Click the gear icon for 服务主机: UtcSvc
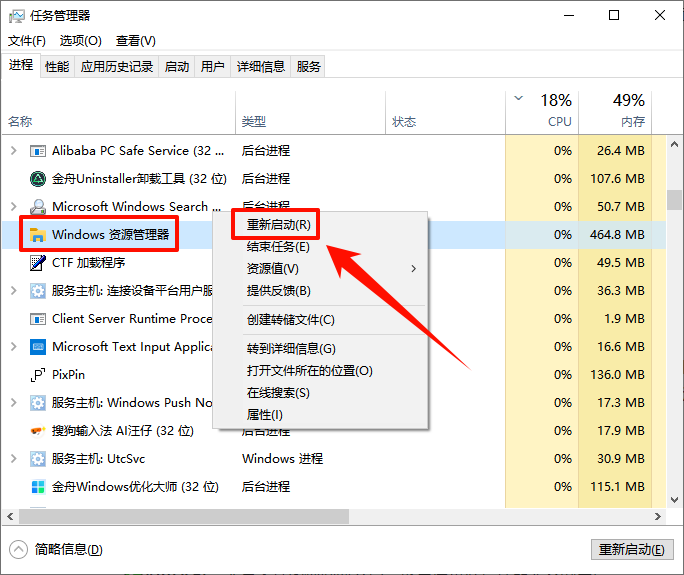The width and height of the screenshot is (684, 575). point(38,459)
